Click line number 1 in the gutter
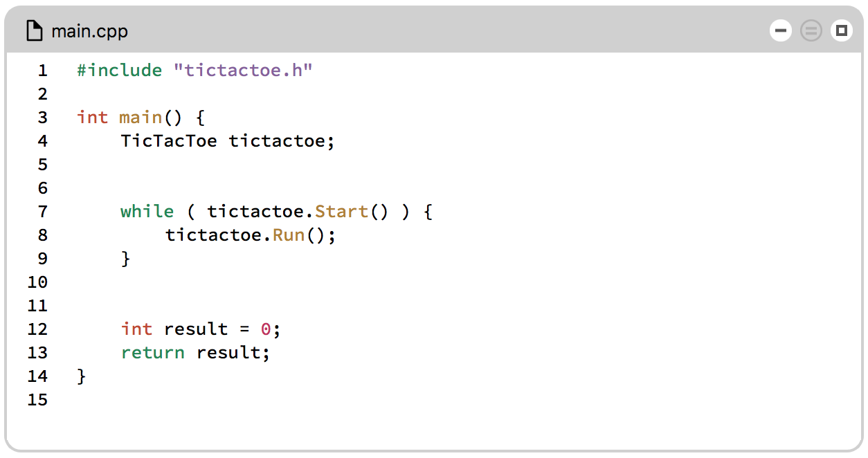 coord(43,70)
